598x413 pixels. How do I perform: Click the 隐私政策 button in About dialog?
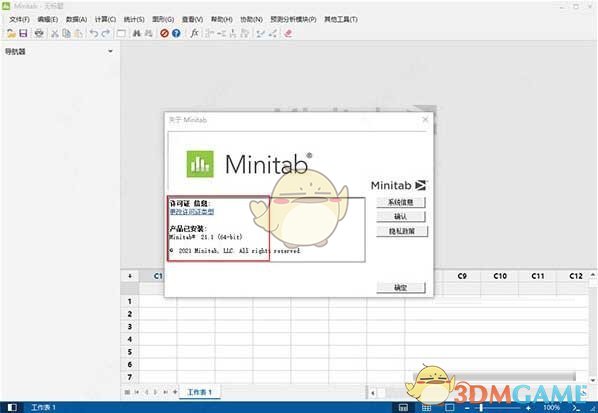click(x=402, y=231)
